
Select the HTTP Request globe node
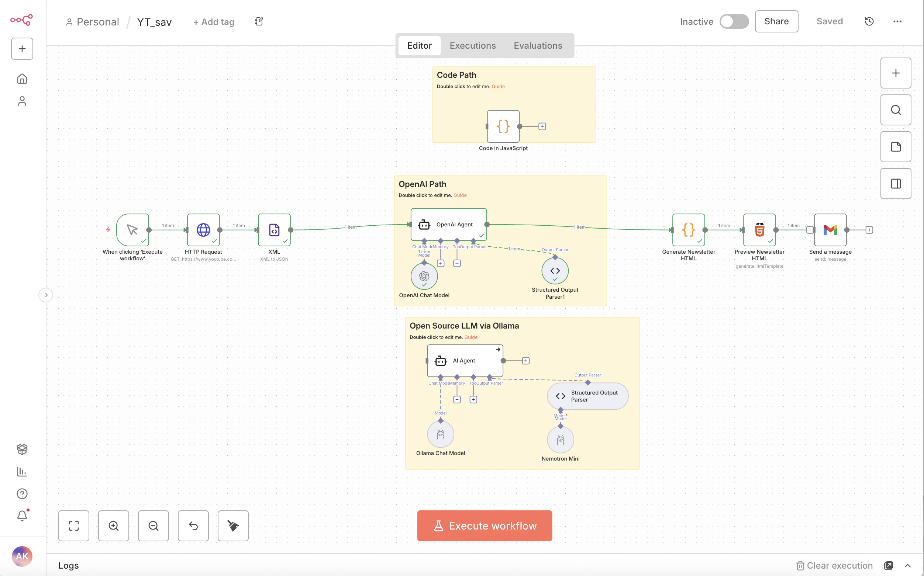203,230
